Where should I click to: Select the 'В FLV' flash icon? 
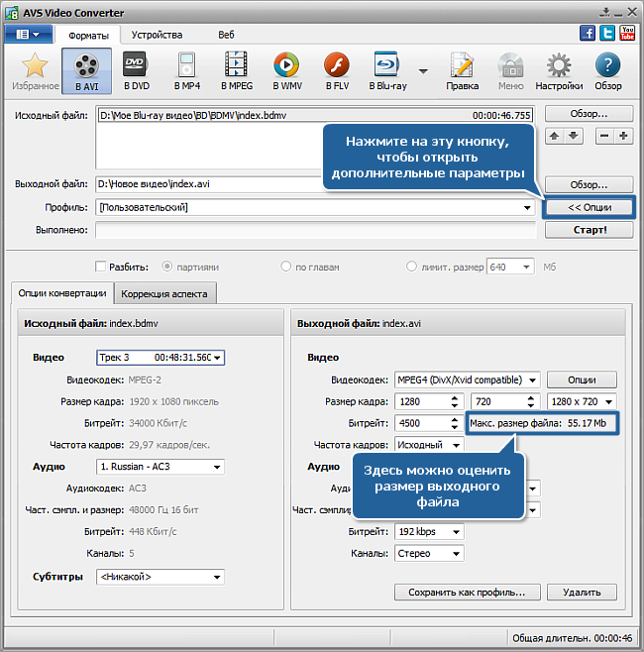[x=337, y=70]
